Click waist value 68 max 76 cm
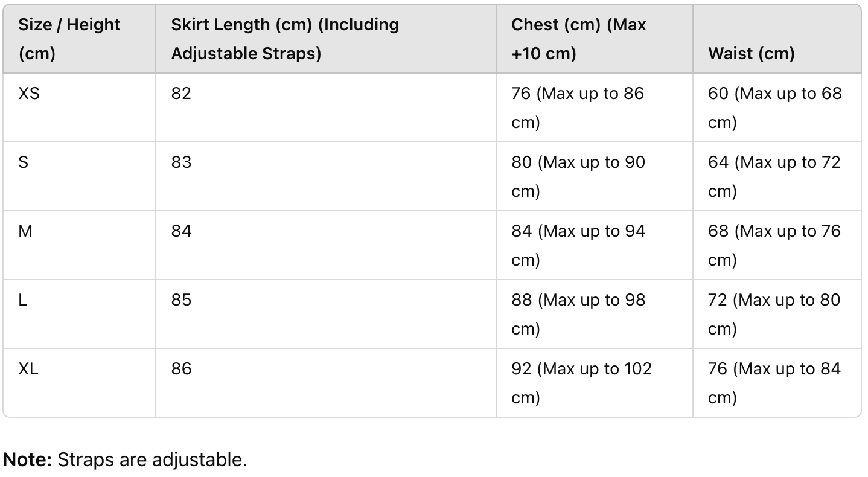This screenshot has width=868, height=477. click(x=774, y=246)
